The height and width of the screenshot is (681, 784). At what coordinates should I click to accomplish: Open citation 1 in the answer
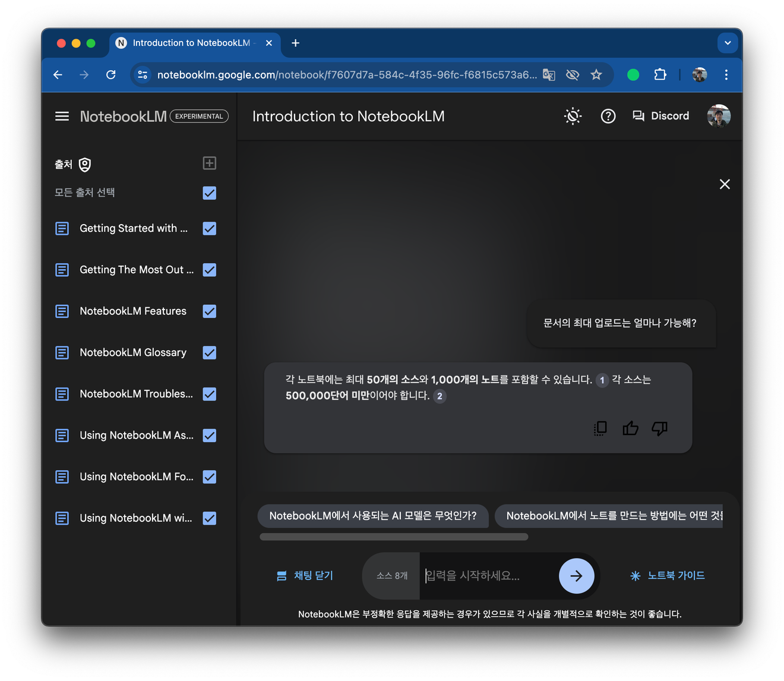(x=602, y=380)
